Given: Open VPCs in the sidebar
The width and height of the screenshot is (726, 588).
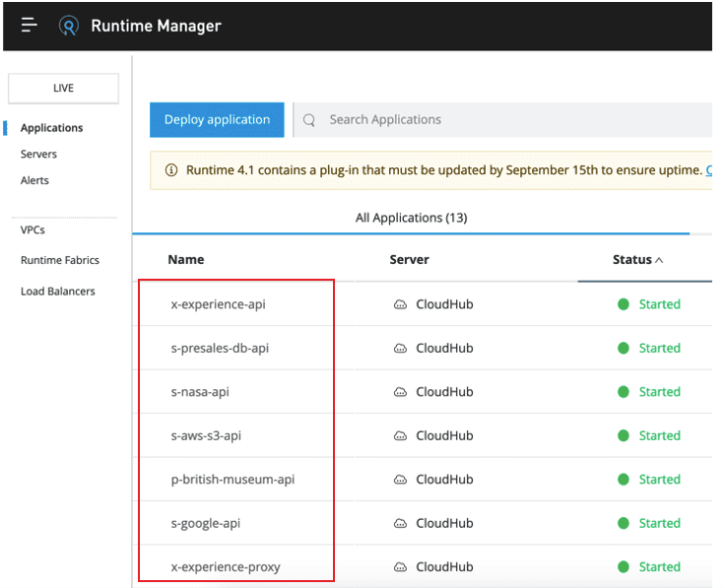Looking at the screenshot, I should pos(33,230).
